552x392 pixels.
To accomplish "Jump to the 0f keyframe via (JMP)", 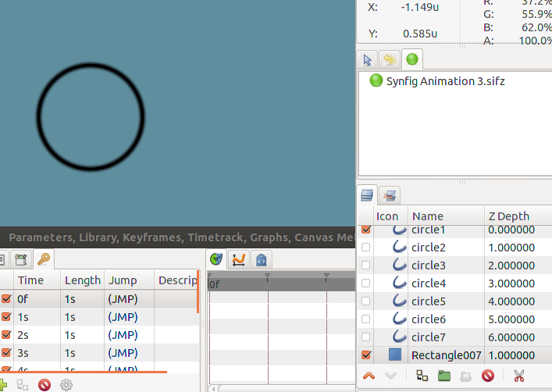I will [x=123, y=299].
